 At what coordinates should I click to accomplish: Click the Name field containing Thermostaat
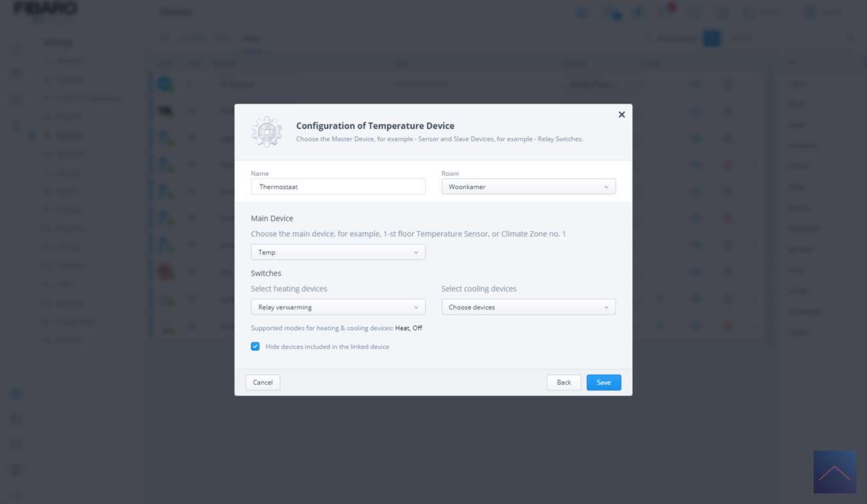(337, 187)
